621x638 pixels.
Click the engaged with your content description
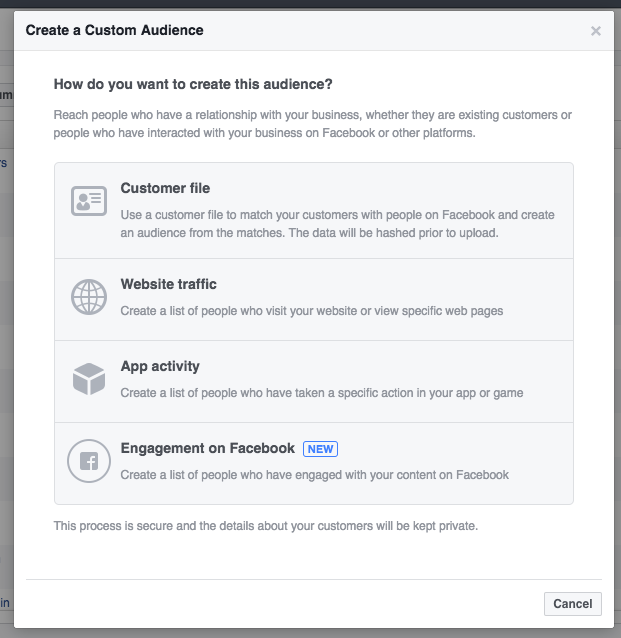[315, 475]
